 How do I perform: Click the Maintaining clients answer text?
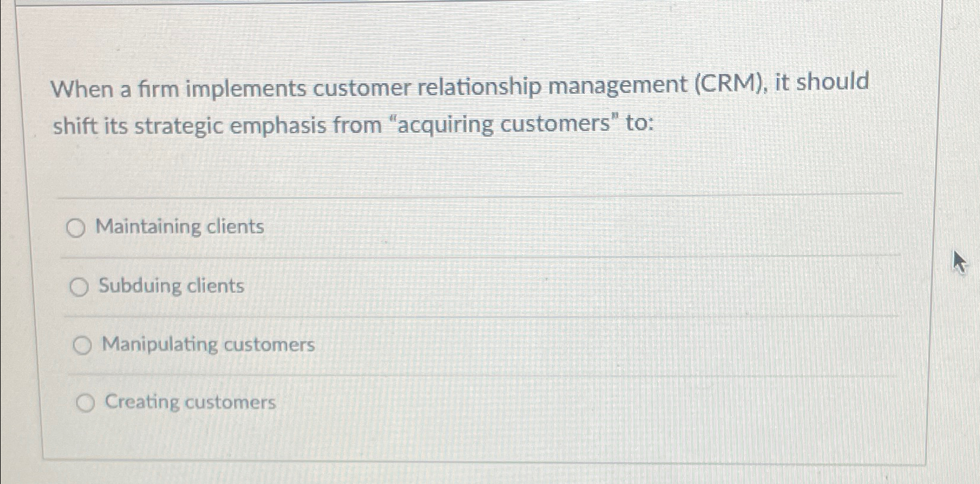(x=181, y=227)
